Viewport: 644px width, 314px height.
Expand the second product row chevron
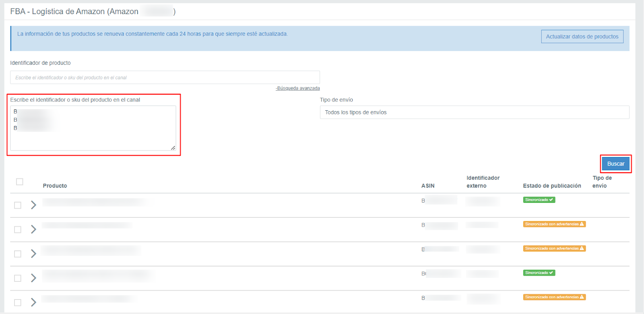pyautogui.click(x=33, y=229)
